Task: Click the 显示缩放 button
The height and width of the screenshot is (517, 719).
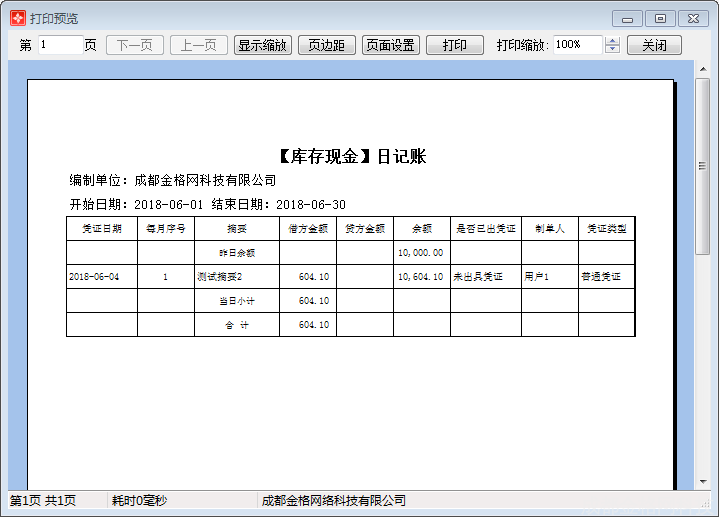Action: click(263, 45)
